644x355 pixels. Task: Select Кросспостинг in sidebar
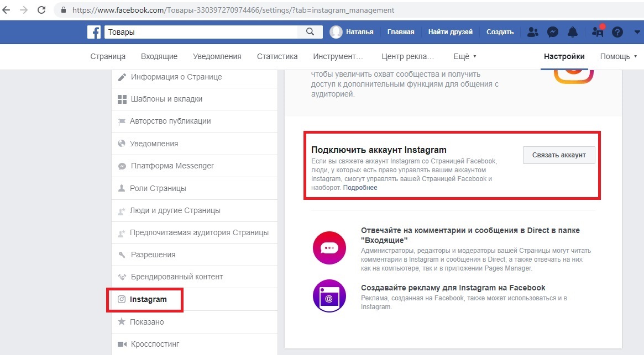194,344
